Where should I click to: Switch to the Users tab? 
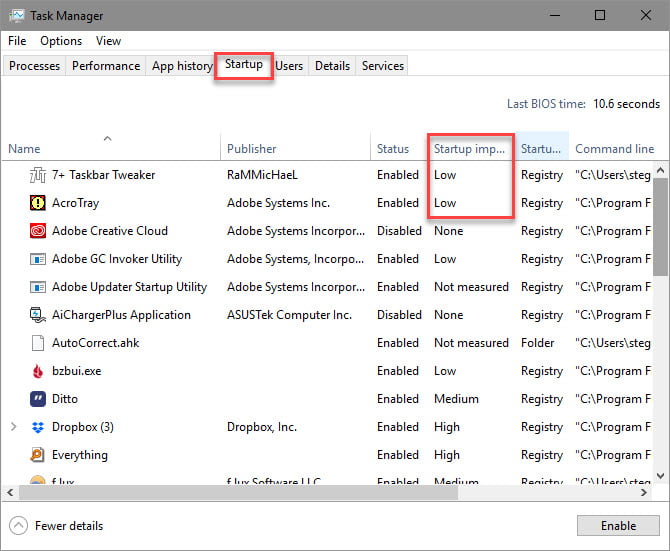(x=289, y=66)
